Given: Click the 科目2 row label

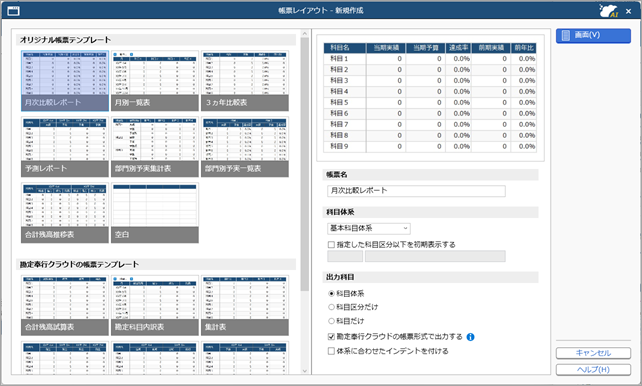Looking at the screenshot, I should point(339,70).
